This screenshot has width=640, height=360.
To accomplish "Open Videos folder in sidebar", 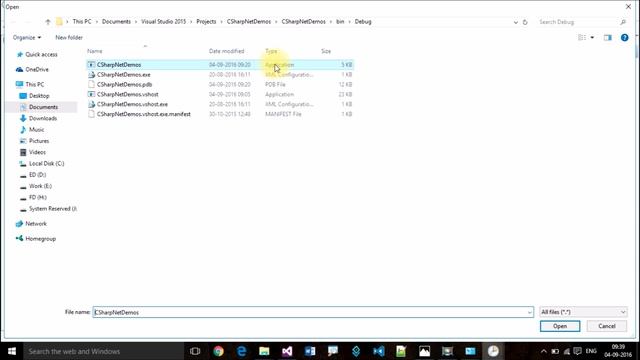I will 37,152.
